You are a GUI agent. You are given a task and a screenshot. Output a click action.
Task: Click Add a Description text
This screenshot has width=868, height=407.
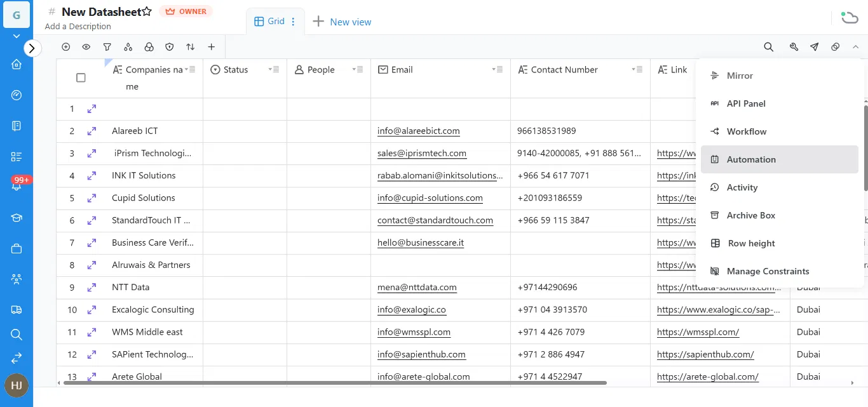(x=78, y=27)
